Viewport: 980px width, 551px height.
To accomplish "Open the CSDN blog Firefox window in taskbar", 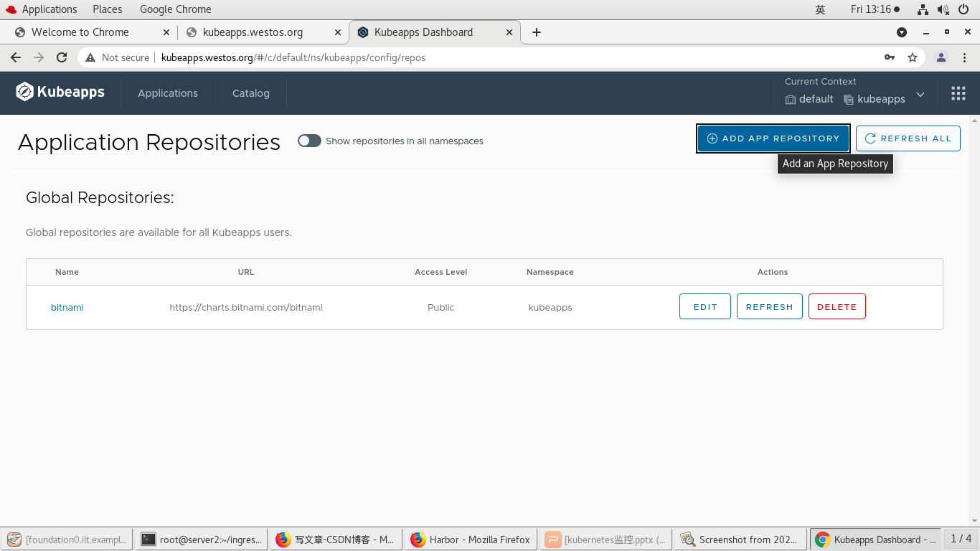I will pyautogui.click(x=336, y=540).
